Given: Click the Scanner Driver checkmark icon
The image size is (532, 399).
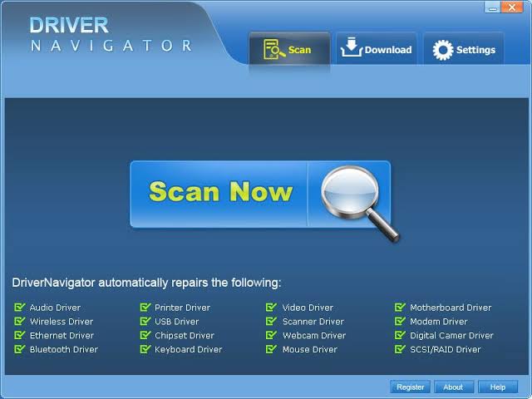Looking at the screenshot, I should [x=271, y=321].
